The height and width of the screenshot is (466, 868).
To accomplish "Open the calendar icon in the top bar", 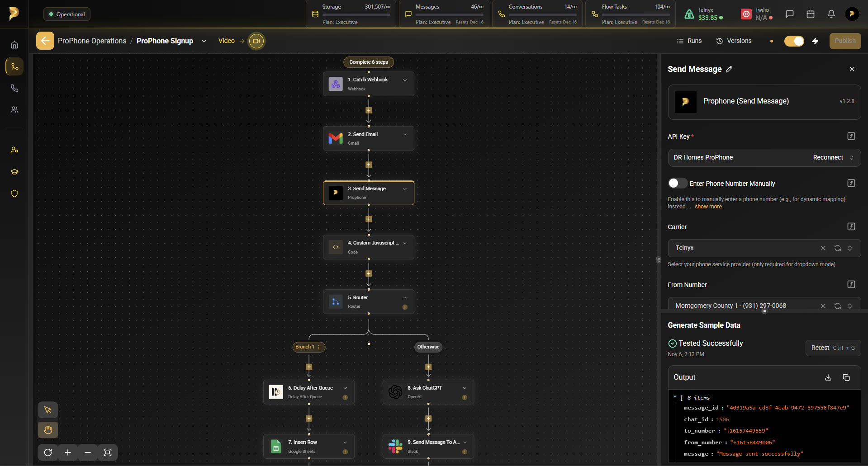I will click(811, 14).
